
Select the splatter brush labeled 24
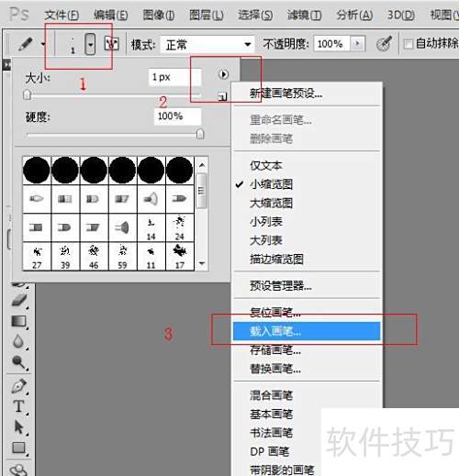180,228
